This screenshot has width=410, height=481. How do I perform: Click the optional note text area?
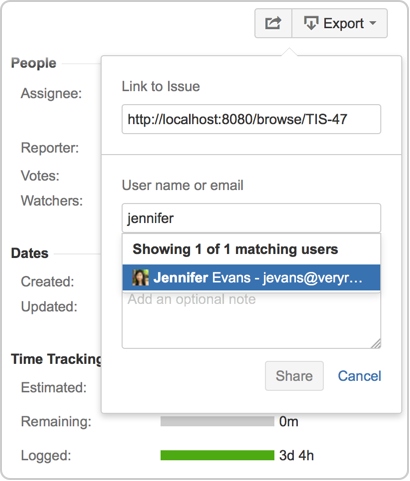251,319
